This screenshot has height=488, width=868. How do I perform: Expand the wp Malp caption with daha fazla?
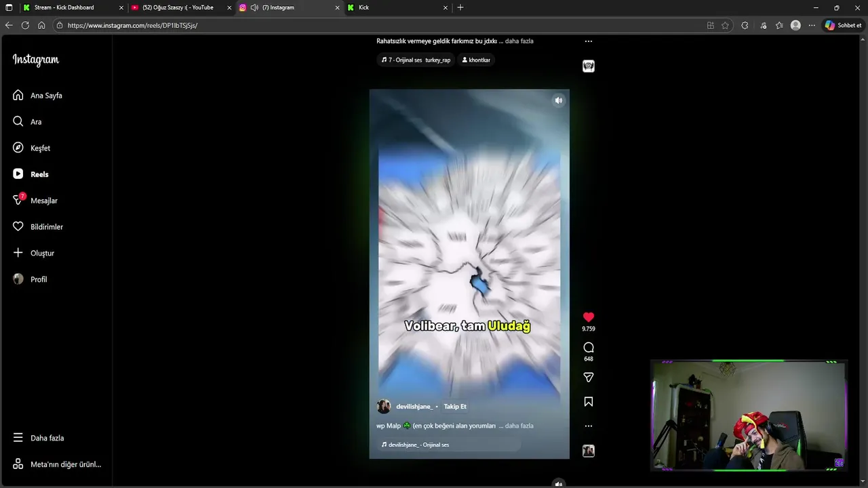coord(519,426)
